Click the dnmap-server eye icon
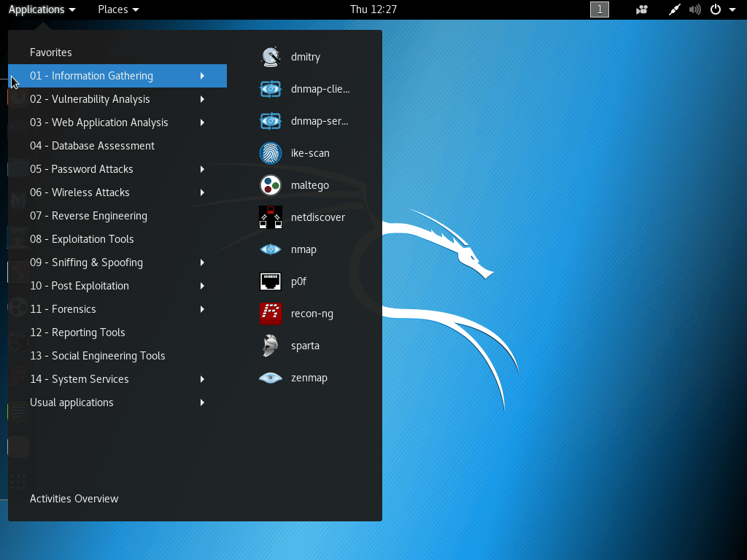The height and width of the screenshot is (560, 747). [271, 121]
